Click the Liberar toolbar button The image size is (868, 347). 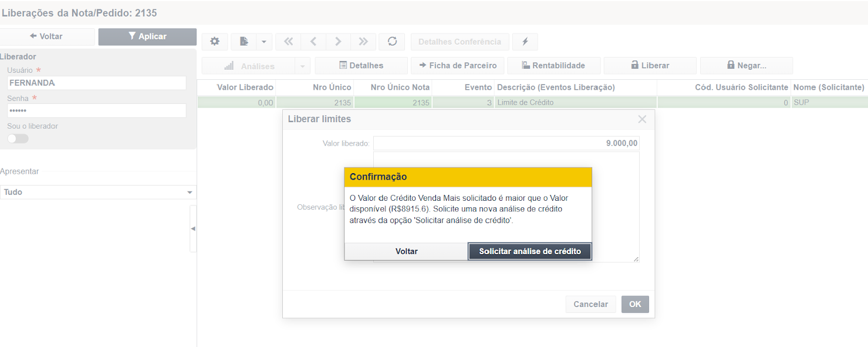point(650,65)
